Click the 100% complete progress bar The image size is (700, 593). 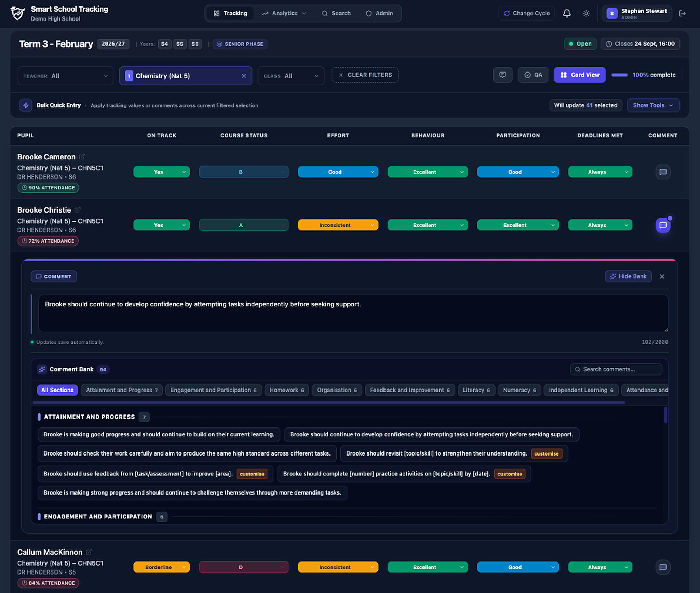(619, 75)
